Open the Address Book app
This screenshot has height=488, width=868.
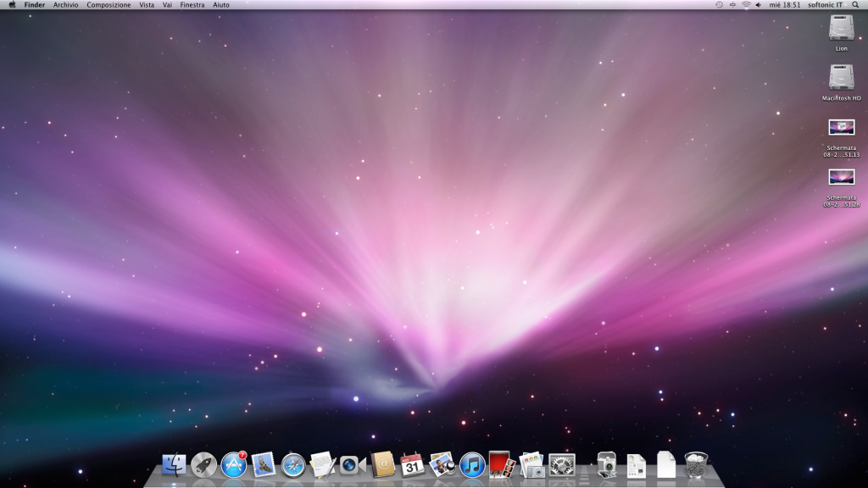coord(383,464)
